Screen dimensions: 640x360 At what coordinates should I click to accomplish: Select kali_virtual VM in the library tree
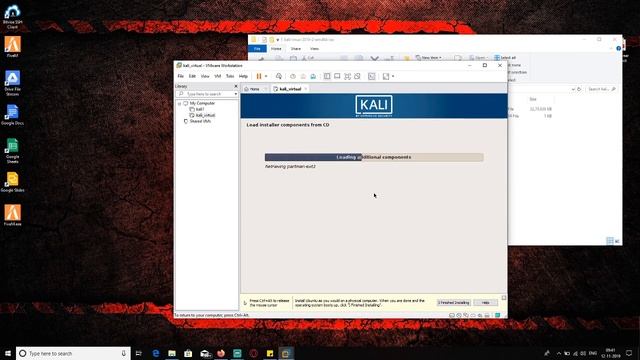click(205, 116)
